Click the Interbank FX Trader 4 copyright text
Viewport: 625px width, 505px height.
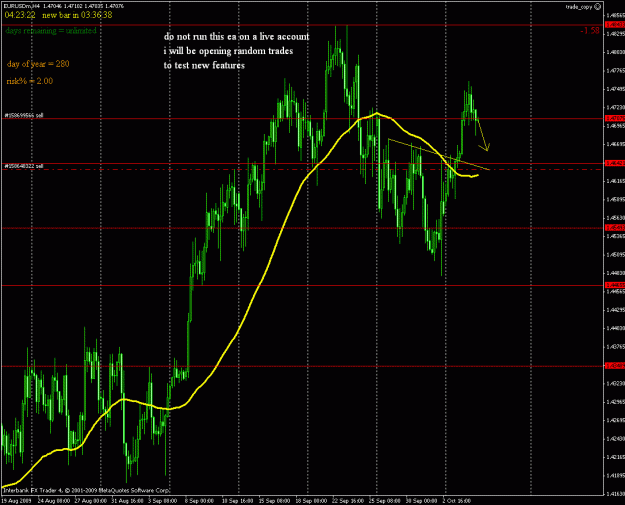click(x=87, y=490)
